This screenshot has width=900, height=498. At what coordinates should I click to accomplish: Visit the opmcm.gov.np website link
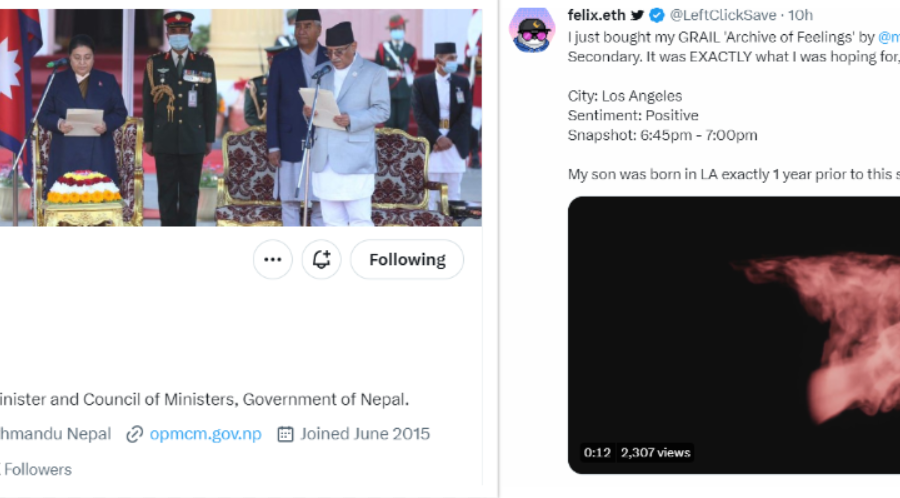click(205, 434)
